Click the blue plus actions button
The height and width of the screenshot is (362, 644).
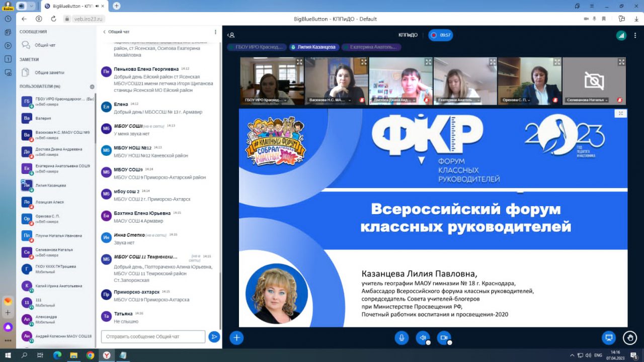coord(236,338)
